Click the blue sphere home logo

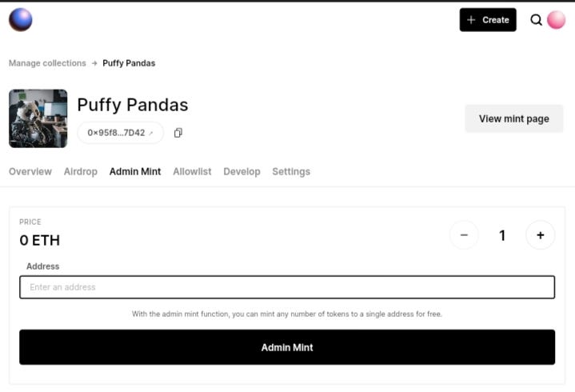[x=20, y=19]
